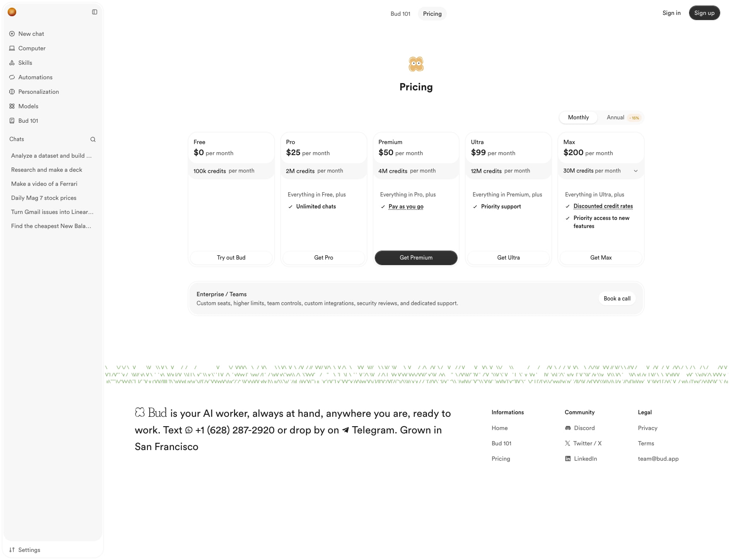Open the Bud 101 top tab
Screen dimensions: 730x560
(400, 14)
